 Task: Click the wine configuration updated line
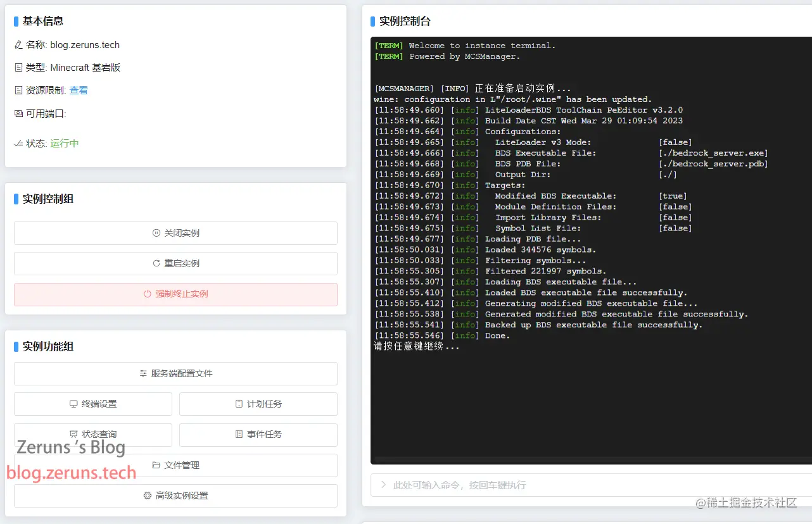pos(513,99)
